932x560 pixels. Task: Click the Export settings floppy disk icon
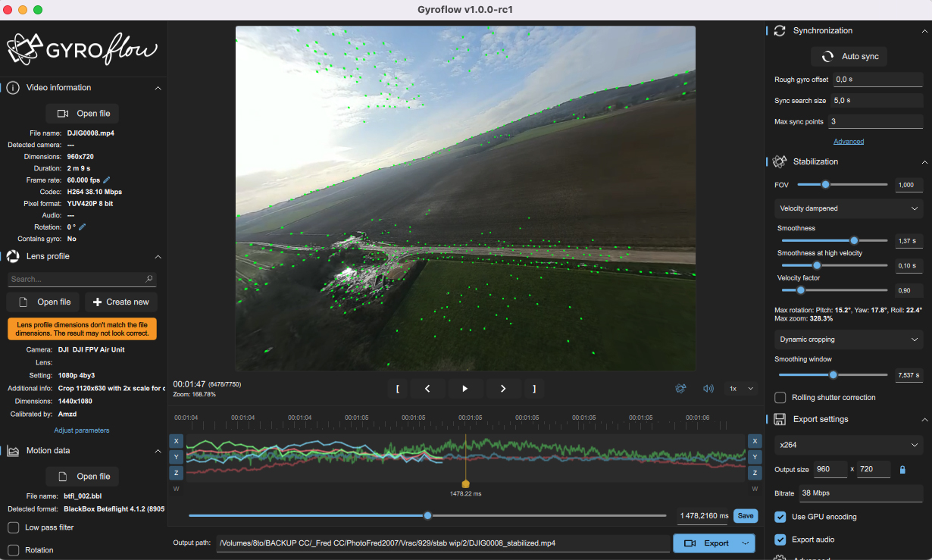(780, 419)
